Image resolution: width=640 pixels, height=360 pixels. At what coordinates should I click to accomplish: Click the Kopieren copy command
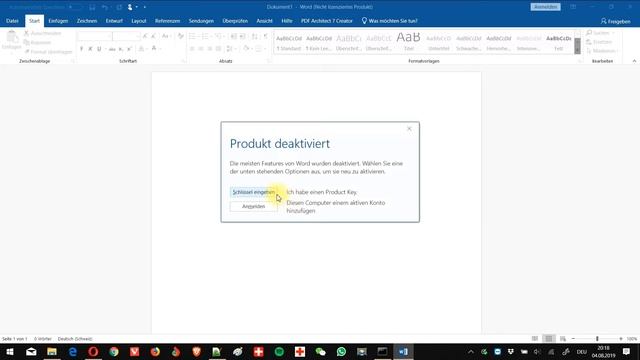(38, 42)
